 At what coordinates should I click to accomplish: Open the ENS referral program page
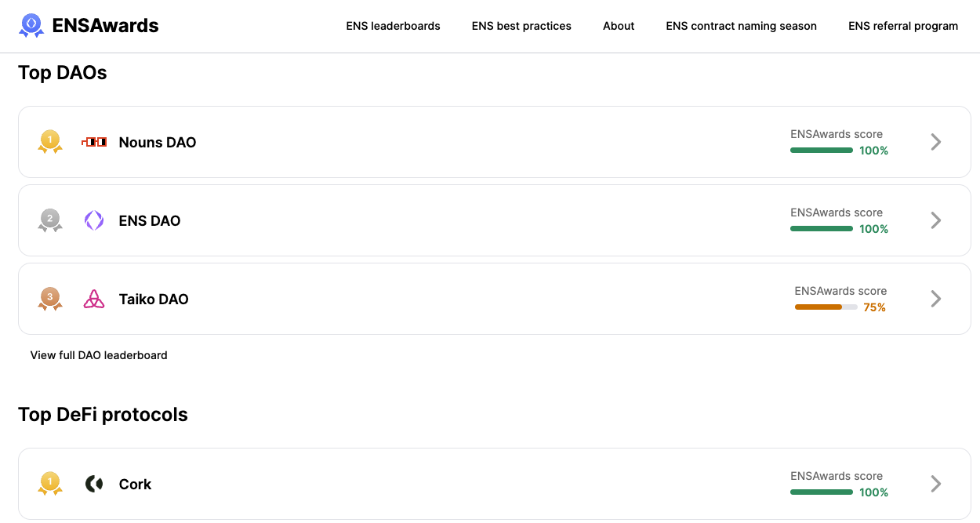tap(903, 25)
